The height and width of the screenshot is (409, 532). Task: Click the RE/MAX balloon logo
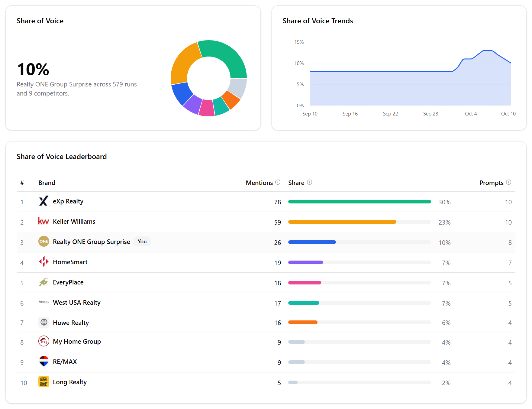(44, 362)
